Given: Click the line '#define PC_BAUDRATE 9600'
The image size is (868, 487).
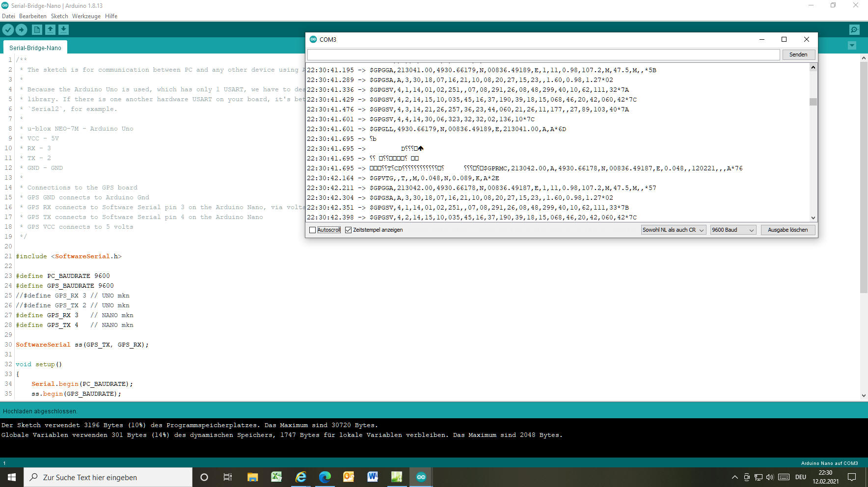Looking at the screenshot, I should (x=63, y=276).
